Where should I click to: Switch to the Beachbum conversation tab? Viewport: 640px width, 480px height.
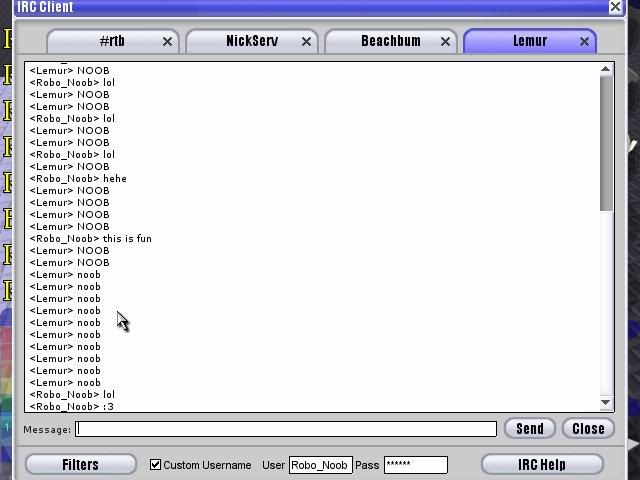point(391,41)
